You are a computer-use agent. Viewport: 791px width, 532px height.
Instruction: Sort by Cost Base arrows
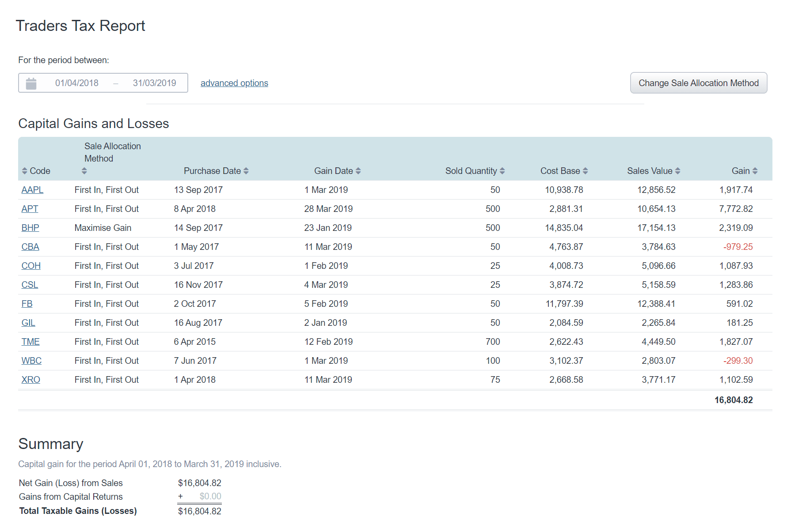pos(585,171)
